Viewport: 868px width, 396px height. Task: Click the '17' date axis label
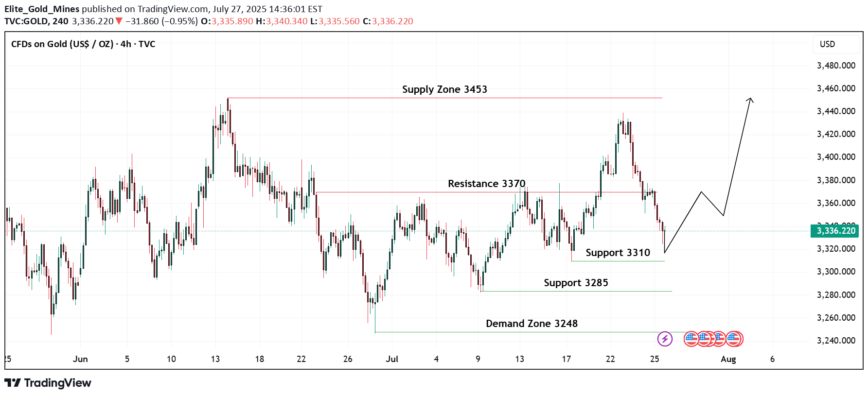click(x=566, y=359)
